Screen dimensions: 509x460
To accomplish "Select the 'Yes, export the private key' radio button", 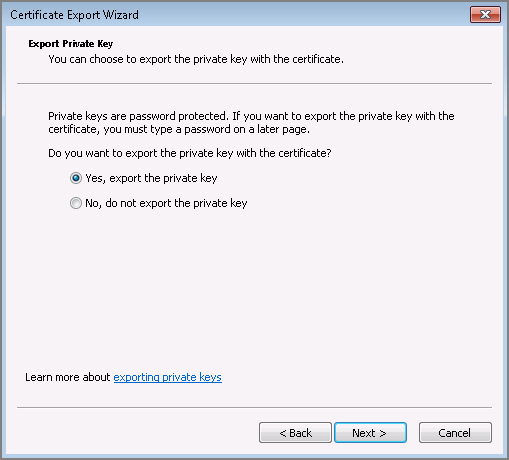I will [x=76, y=178].
